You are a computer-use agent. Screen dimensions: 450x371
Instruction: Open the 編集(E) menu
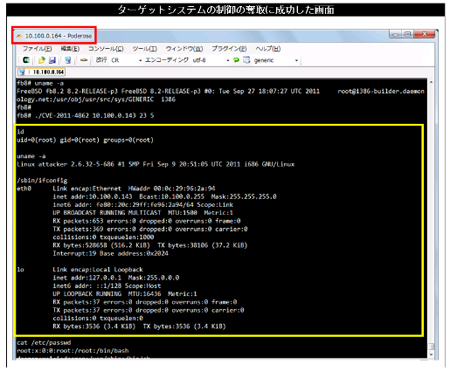(70, 49)
